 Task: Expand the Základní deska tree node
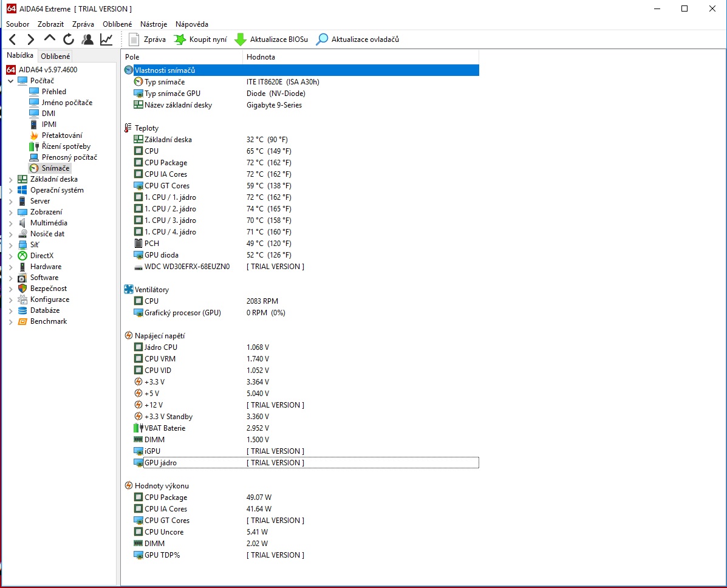11,179
